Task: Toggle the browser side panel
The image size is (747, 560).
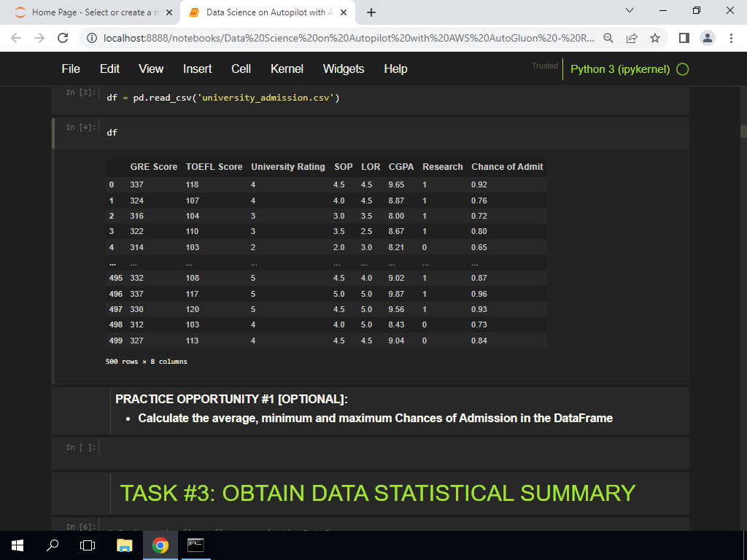Action: tap(684, 38)
